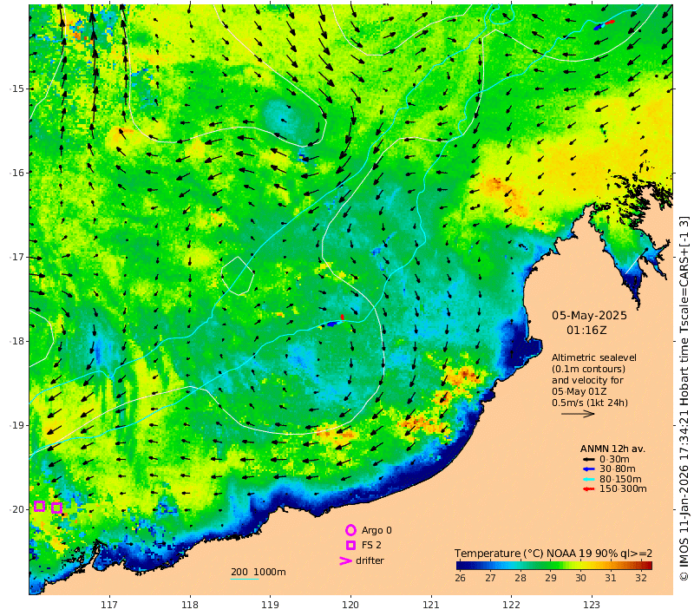Click the 'ANMN 12h av.' legend heading
694x616 pixels.
(612, 449)
